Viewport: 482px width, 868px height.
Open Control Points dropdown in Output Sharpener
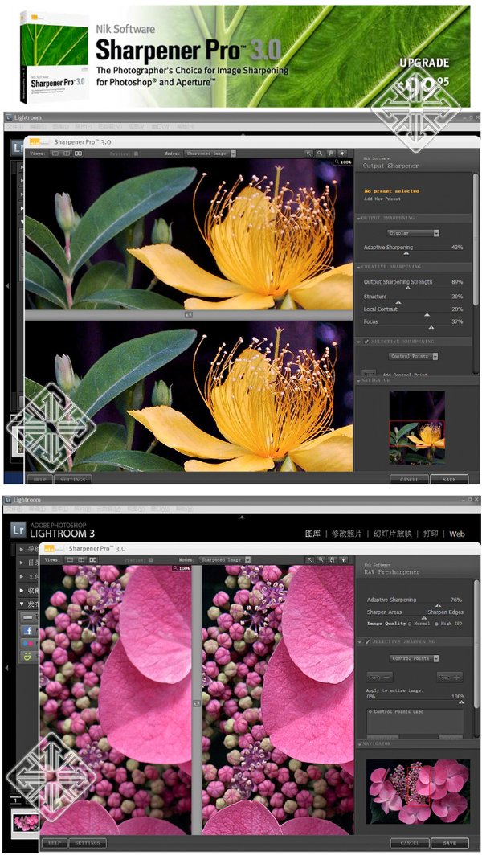(x=413, y=357)
